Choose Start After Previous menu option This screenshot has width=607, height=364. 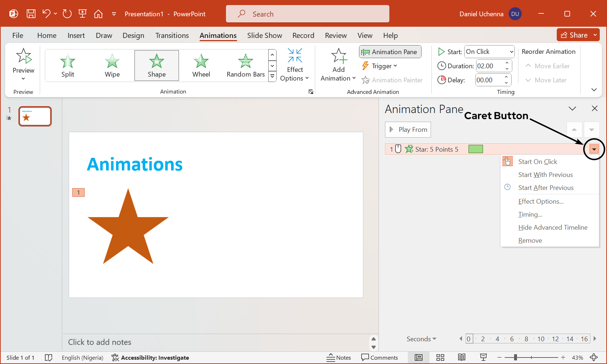coord(546,188)
